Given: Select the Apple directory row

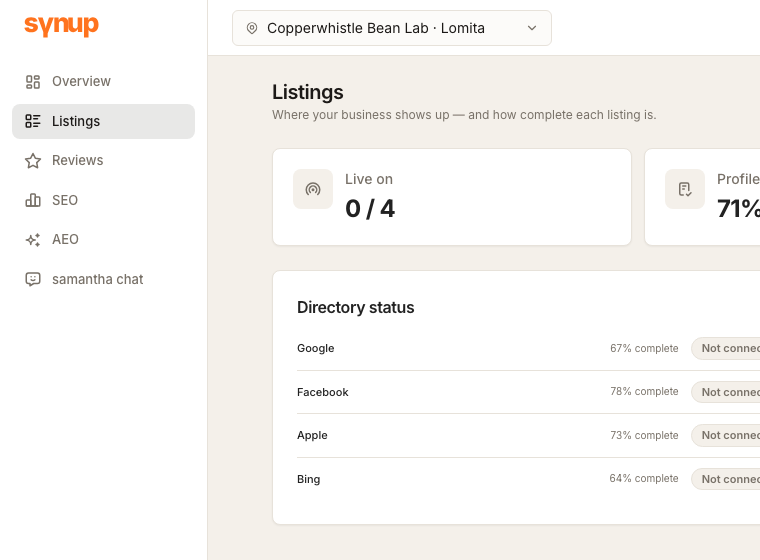Looking at the screenshot, I should coord(528,435).
